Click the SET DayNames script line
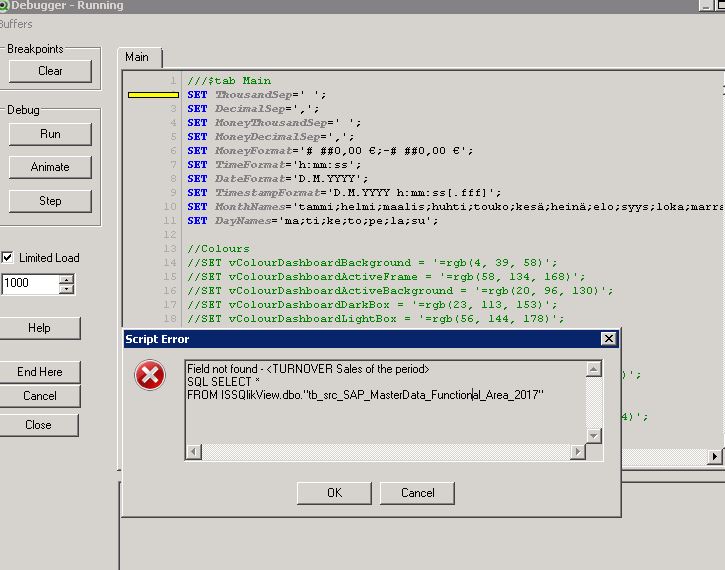 313,221
